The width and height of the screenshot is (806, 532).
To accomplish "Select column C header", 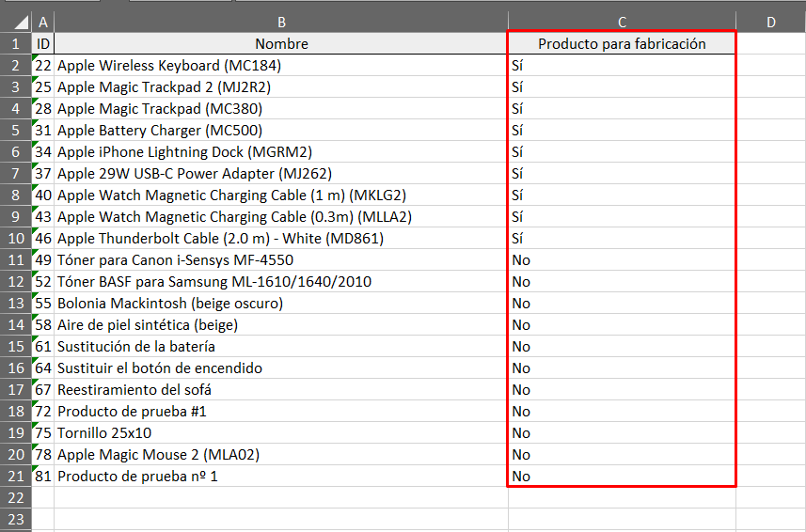I will click(622, 22).
